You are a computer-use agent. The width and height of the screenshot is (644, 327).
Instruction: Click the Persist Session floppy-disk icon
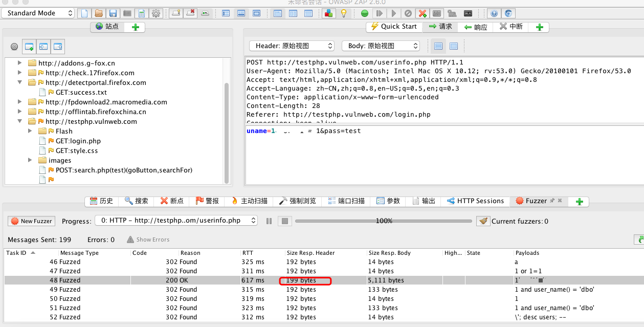[113, 13]
